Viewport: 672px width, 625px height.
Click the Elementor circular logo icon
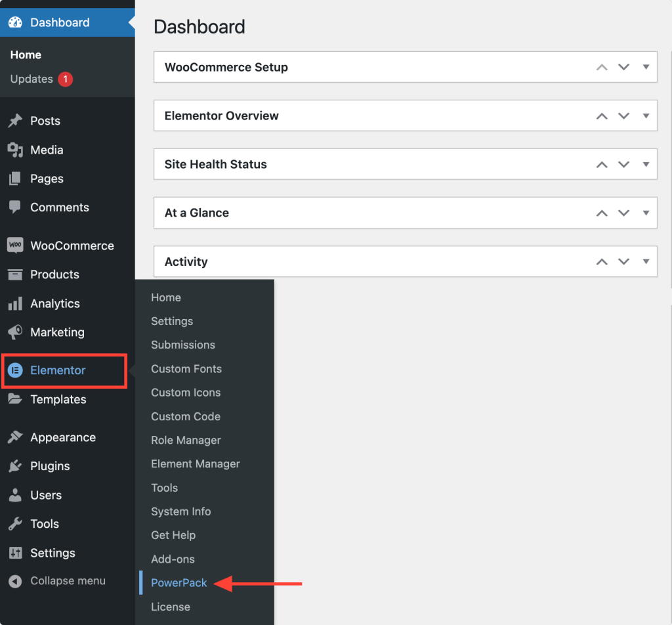tap(15, 370)
